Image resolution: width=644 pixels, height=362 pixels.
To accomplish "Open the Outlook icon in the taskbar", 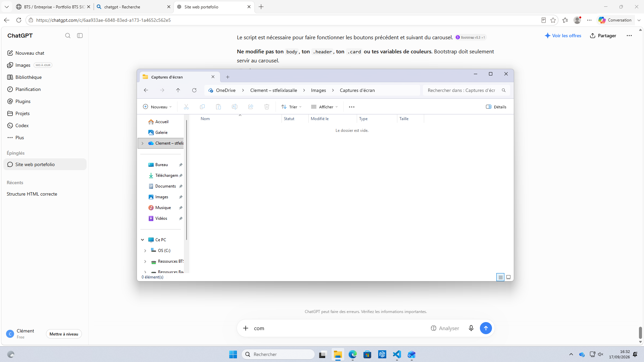I will (x=412, y=354).
